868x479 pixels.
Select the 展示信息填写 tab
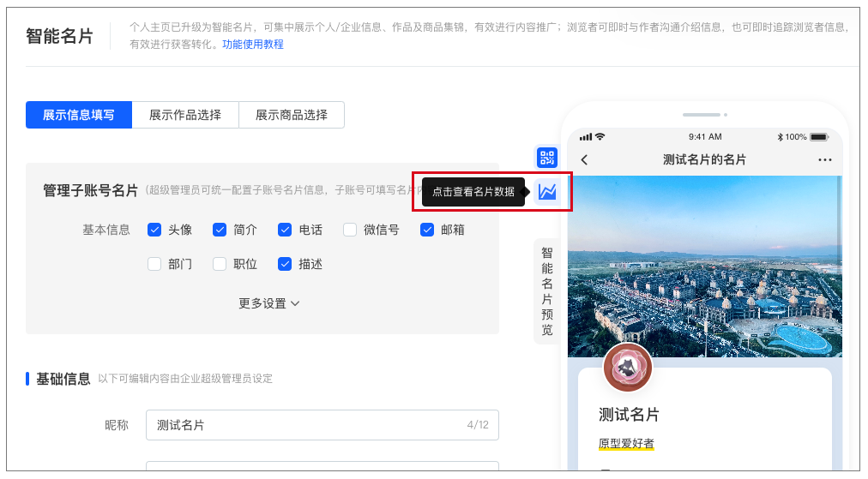click(79, 115)
